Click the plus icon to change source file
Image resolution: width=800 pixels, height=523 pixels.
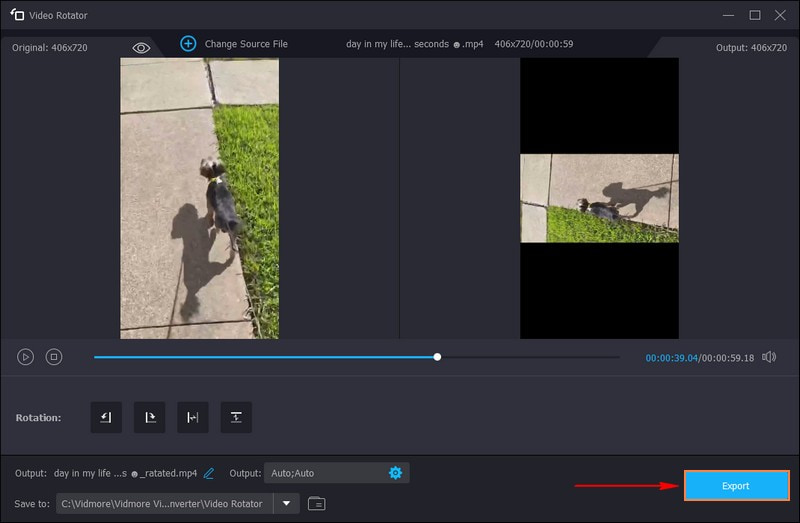(188, 44)
